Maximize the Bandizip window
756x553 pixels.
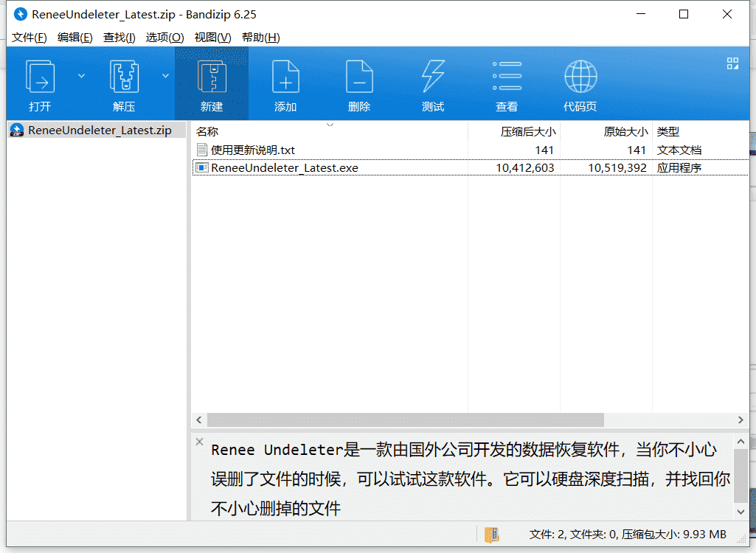684,14
